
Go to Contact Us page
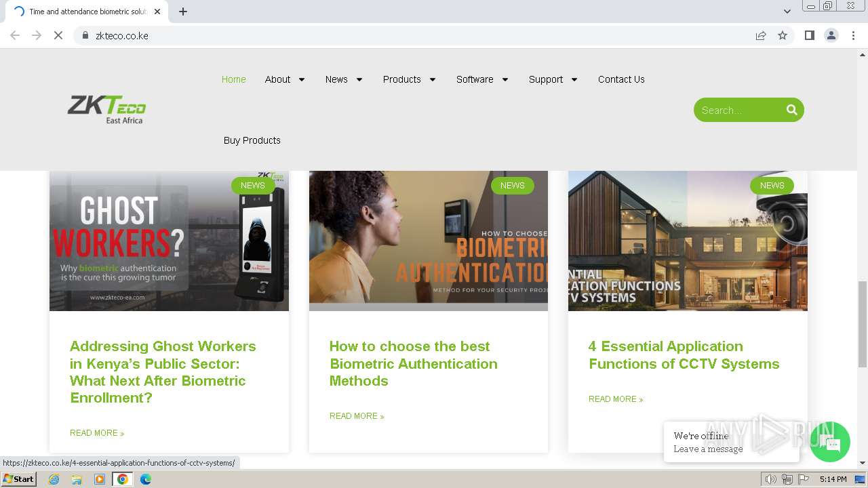click(x=621, y=79)
